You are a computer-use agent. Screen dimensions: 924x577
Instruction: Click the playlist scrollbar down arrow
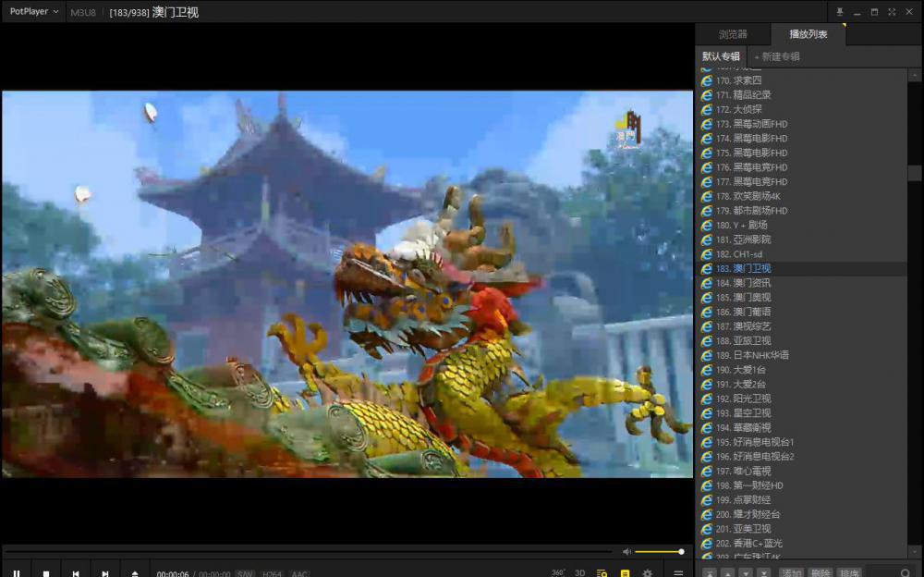[915, 550]
